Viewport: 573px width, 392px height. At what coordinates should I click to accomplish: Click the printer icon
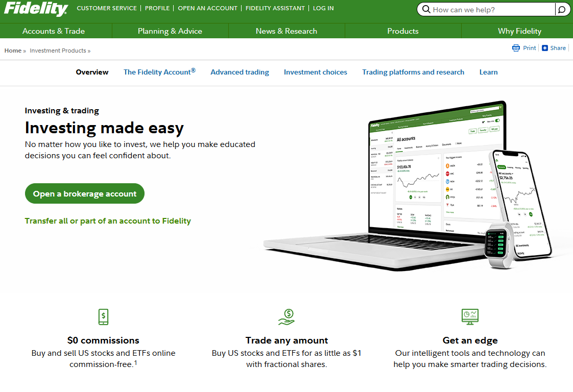(516, 48)
